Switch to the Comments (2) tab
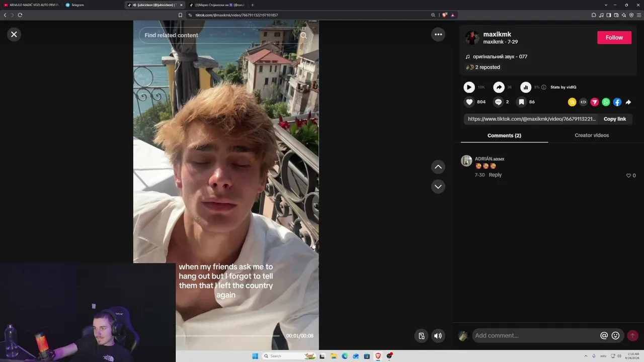The height and width of the screenshot is (362, 644). pos(504,135)
